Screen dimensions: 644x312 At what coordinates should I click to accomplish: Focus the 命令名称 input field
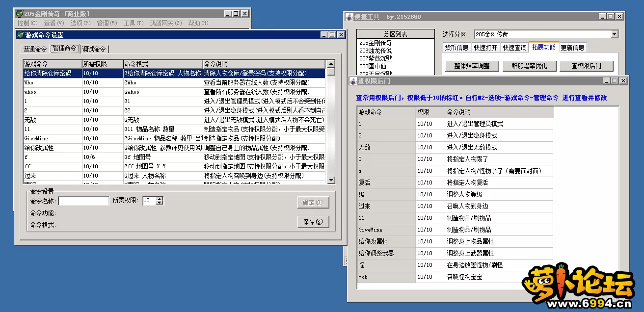pos(83,201)
